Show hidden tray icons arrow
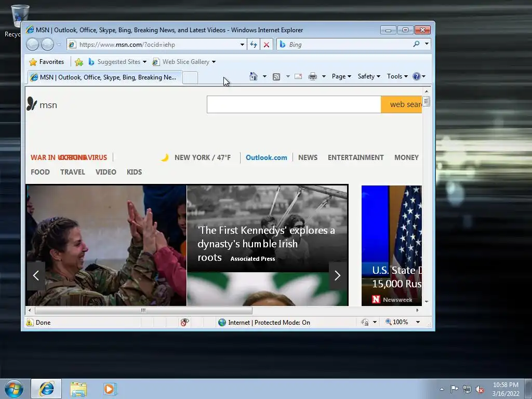This screenshot has height=399, width=532. (x=442, y=389)
